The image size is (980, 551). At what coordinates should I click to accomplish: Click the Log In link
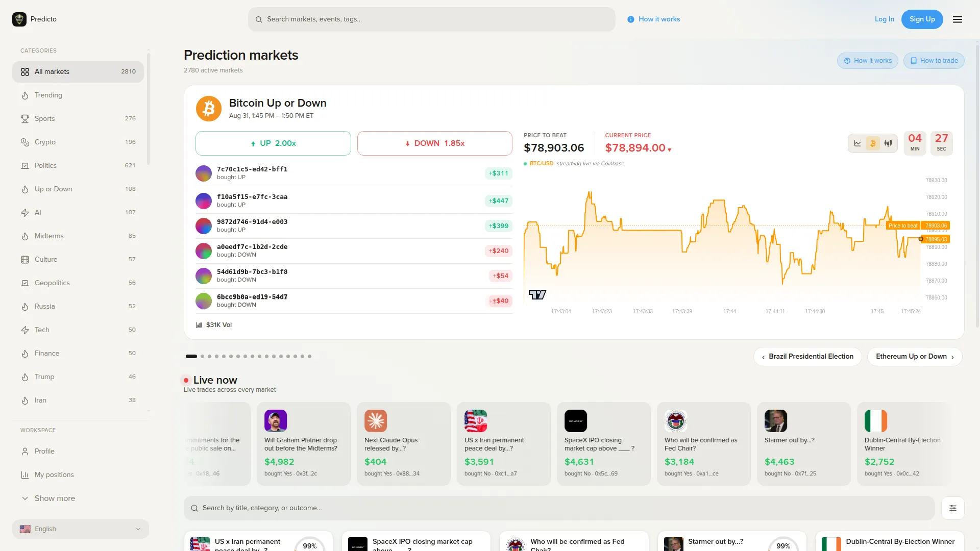coord(885,19)
